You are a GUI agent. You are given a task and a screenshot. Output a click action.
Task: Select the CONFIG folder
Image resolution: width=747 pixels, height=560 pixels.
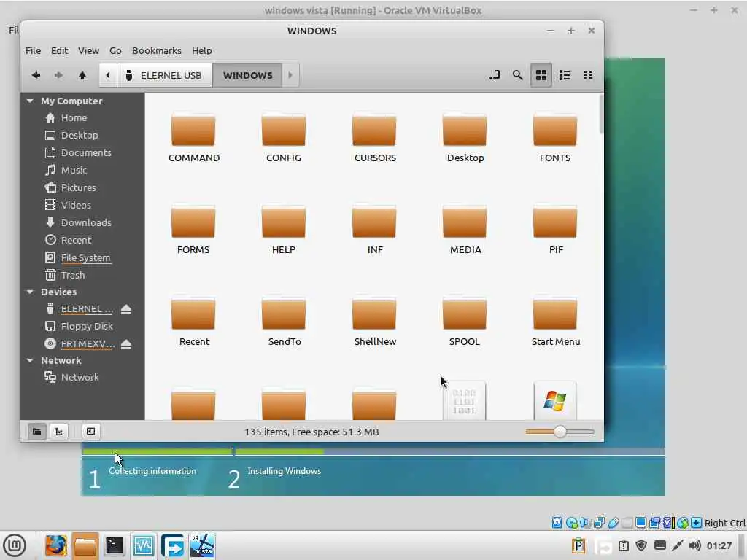click(x=284, y=138)
